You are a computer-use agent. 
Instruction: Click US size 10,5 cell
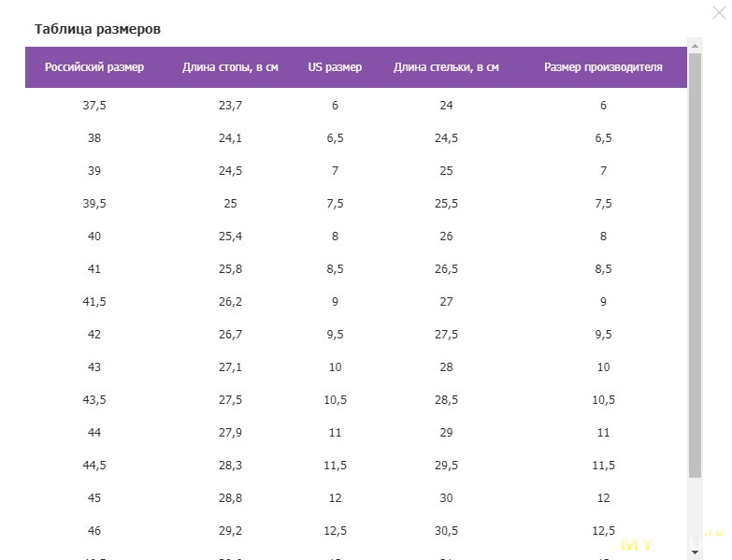(x=335, y=400)
